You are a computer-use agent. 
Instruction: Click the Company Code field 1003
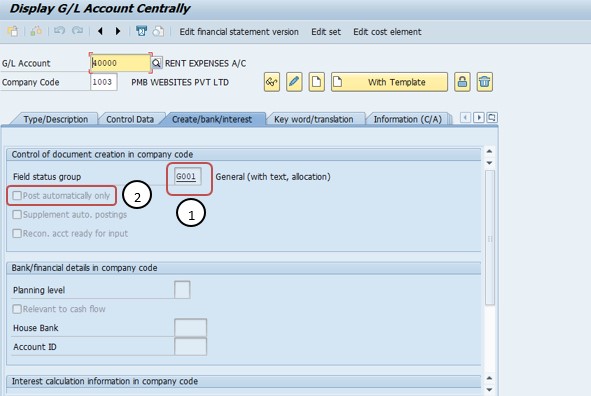click(104, 82)
